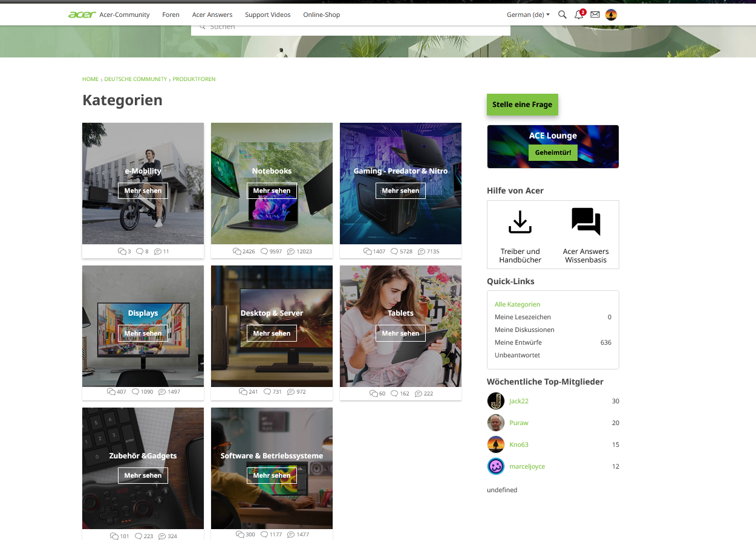This screenshot has width=756, height=540.
Task: Open Meine Diskussionen quick link
Action: point(524,330)
